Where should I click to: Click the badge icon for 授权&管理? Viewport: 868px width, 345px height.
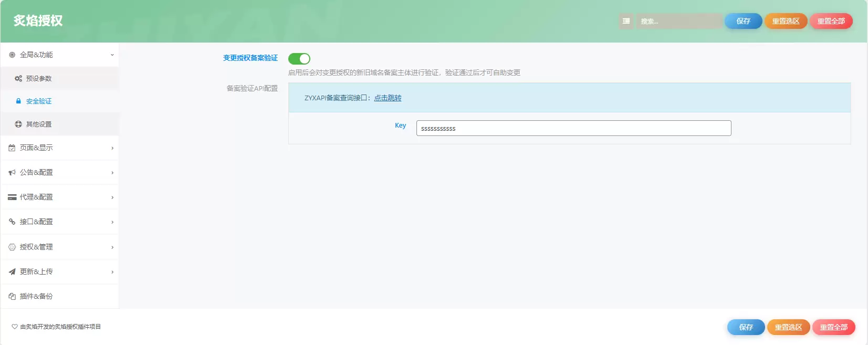coord(12,247)
